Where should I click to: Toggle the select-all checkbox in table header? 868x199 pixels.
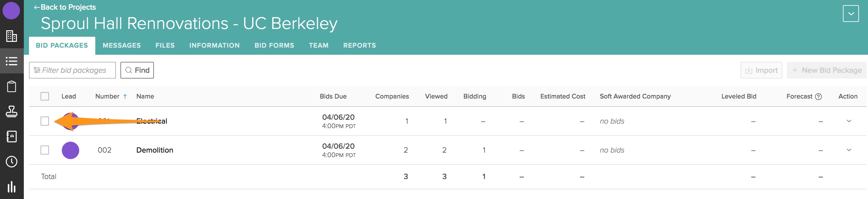[x=45, y=97]
